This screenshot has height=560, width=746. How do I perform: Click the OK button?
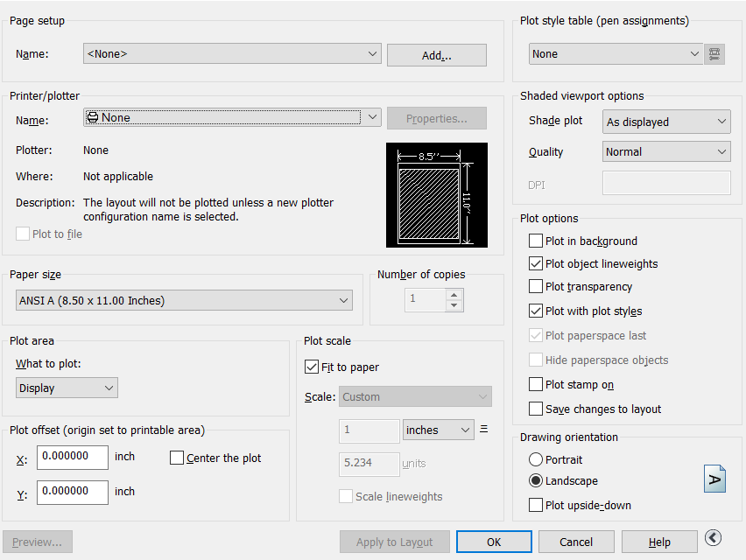coord(494,542)
